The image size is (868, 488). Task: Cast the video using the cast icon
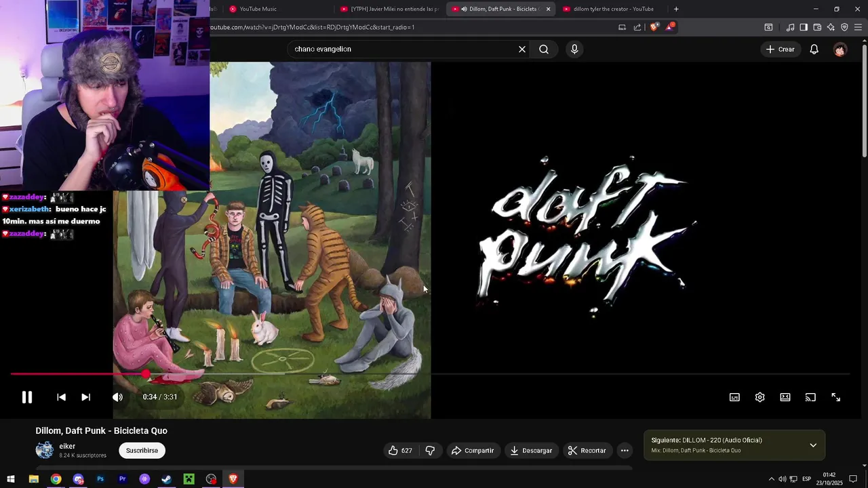point(810,397)
